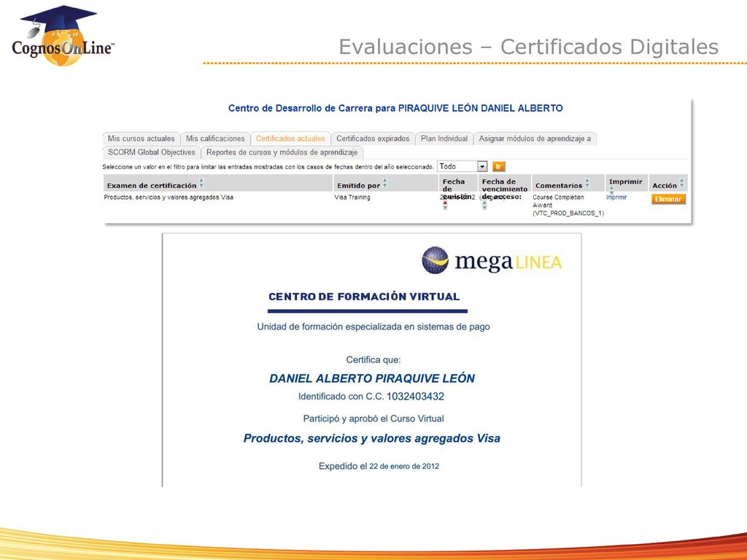747x560 pixels.
Task: Click the Imprimir link in row
Action: point(616,197)
